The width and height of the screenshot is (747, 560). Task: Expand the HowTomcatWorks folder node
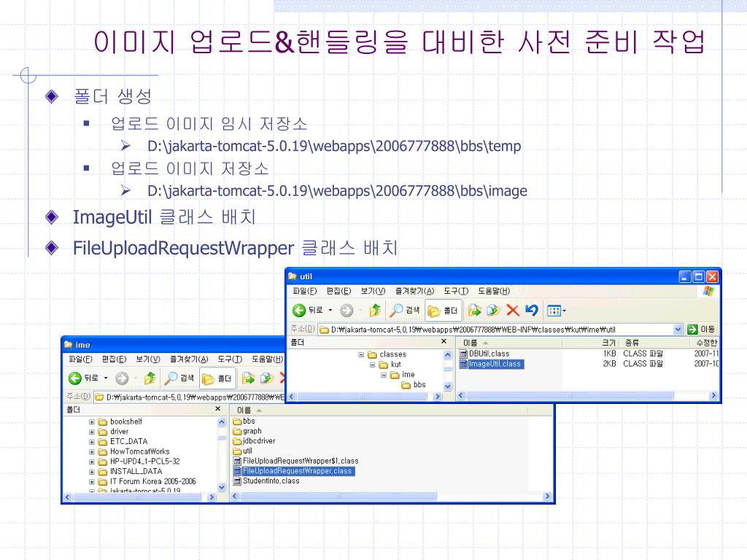pos(91,452)
